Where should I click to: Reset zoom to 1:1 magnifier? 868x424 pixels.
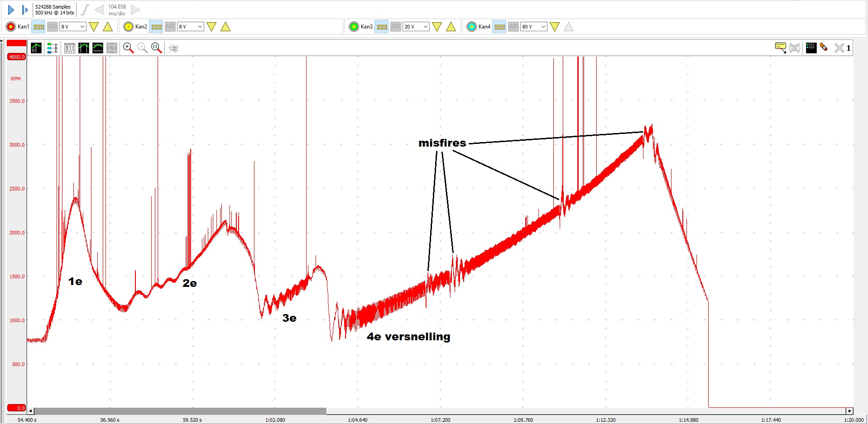pyautogui.click(x=156, y=48)
